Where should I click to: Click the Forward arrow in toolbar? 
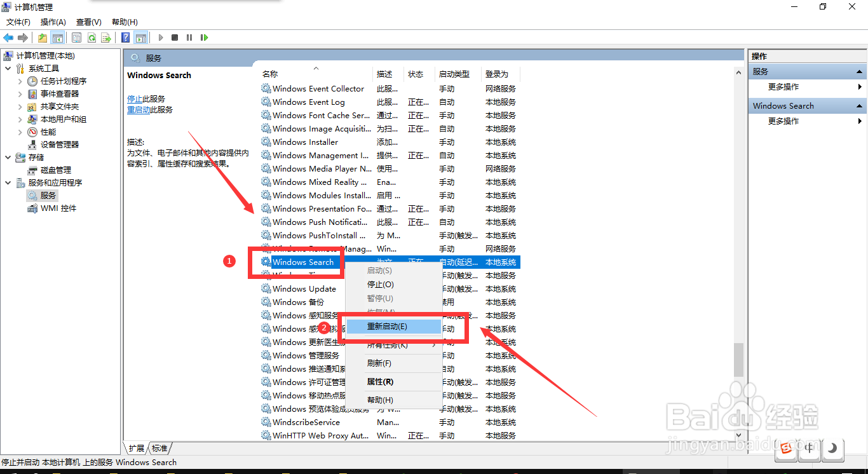(23, 37)
